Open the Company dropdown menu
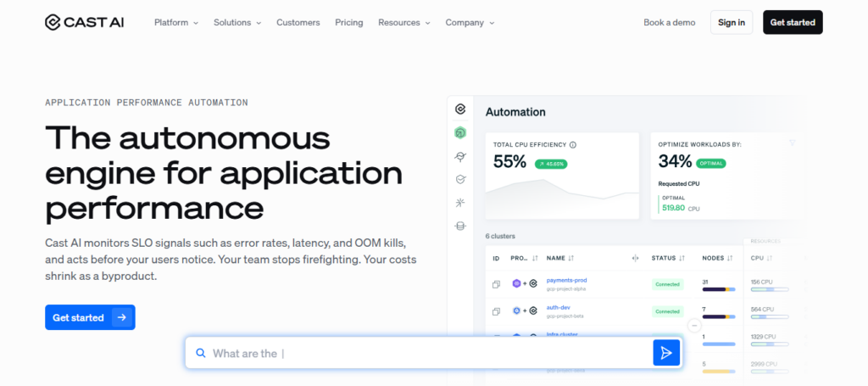 pos(470,23)
